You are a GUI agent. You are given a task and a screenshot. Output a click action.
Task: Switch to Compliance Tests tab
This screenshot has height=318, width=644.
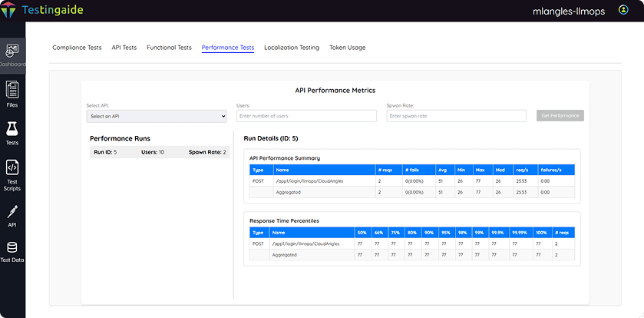77,48
